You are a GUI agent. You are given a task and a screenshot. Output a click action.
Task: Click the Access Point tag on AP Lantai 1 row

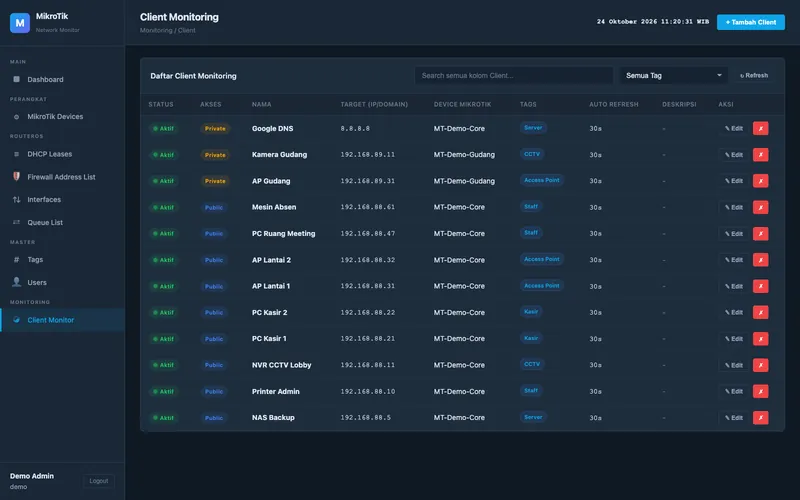[542, 285]
